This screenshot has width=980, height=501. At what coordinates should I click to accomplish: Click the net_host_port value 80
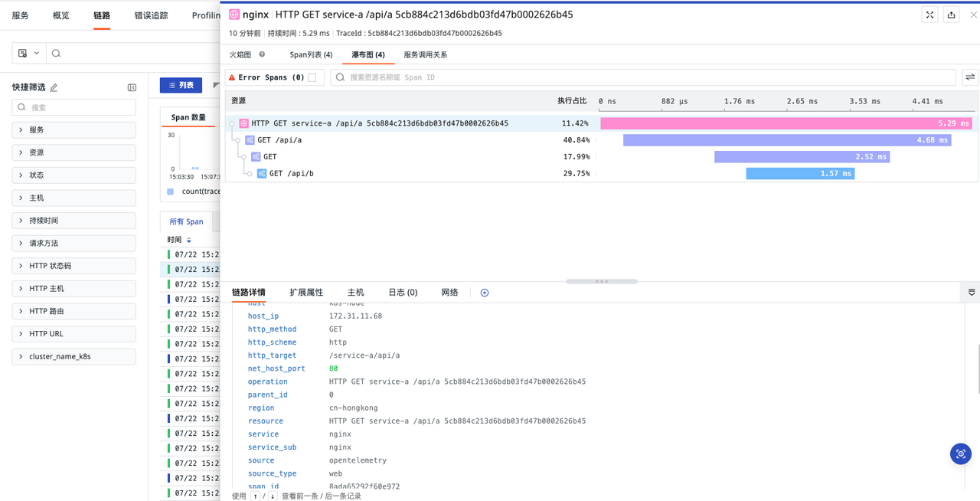pos(334,368)
